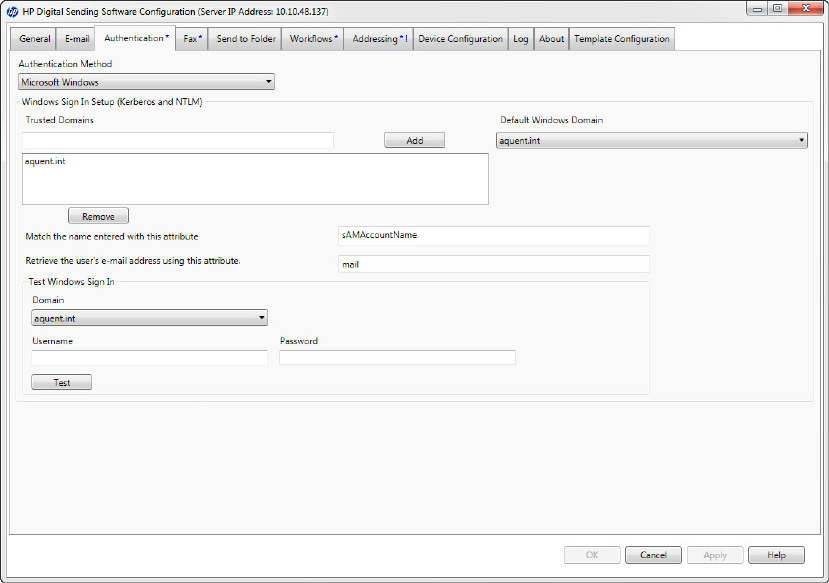
Task: Focus the Password input field
Action: coord(398,358)
